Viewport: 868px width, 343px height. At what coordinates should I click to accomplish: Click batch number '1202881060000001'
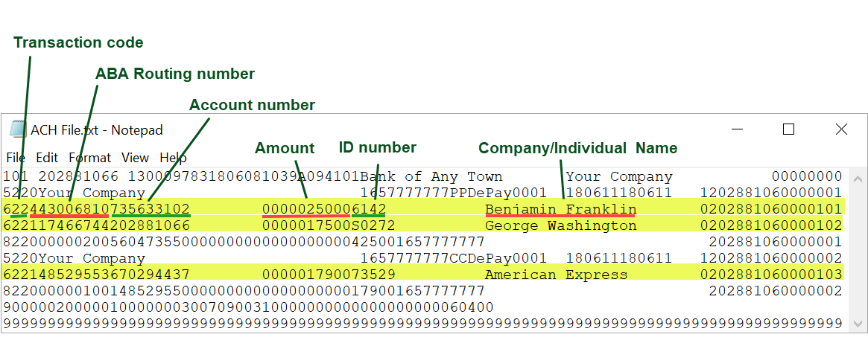(771, 193)
